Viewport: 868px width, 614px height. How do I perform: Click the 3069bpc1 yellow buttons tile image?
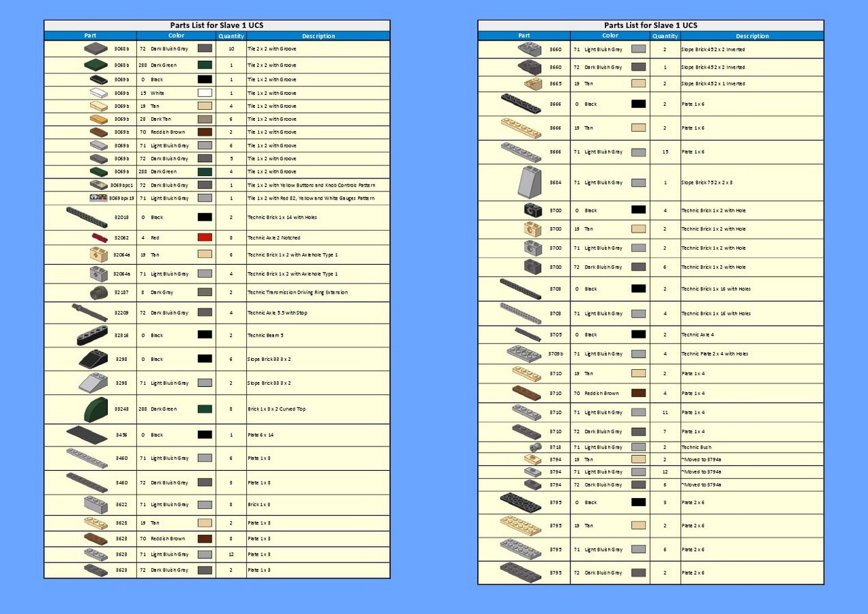pyautogui.click(x=99, y=185)
